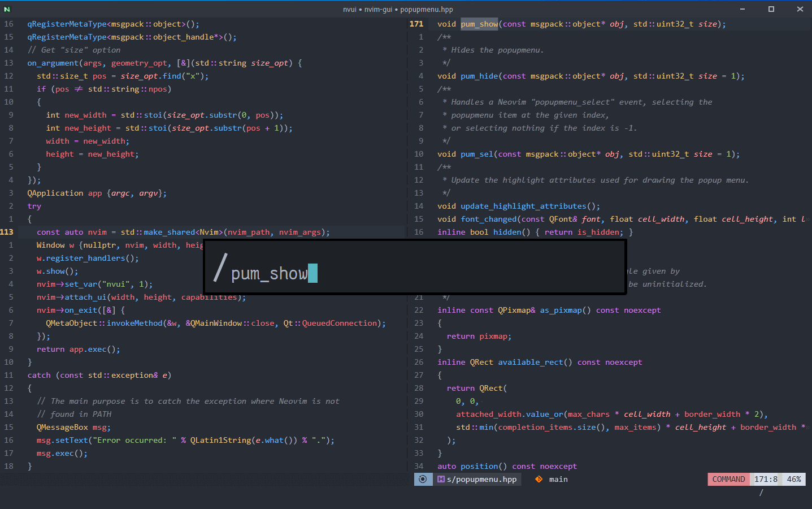Image resolution: width=812 pixels, height=509 pixels.
Task: Click the available_rect function name
Action: (x=531, y=362)
